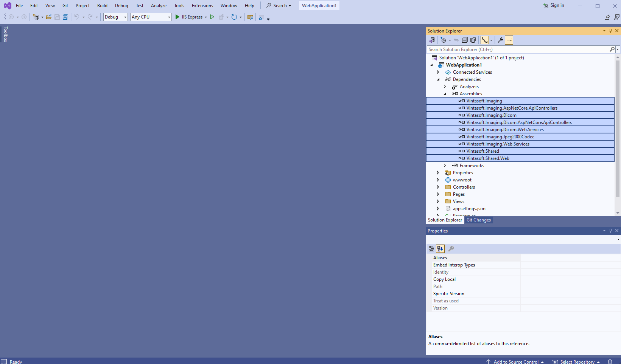Click Solution Explorer scrollbar down arrow
This screenshot has height=364, width=621.
coord(618,213)
